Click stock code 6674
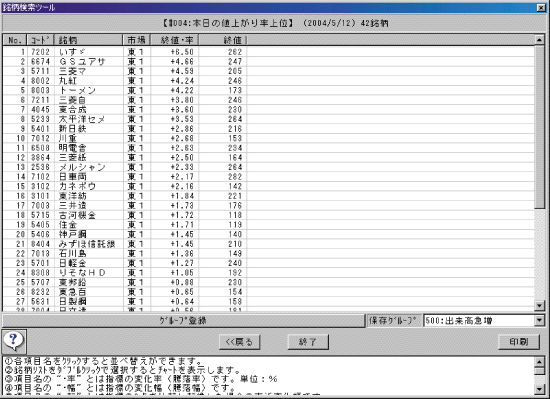Viewport: 550px width, 399px height. pos(40,62)
